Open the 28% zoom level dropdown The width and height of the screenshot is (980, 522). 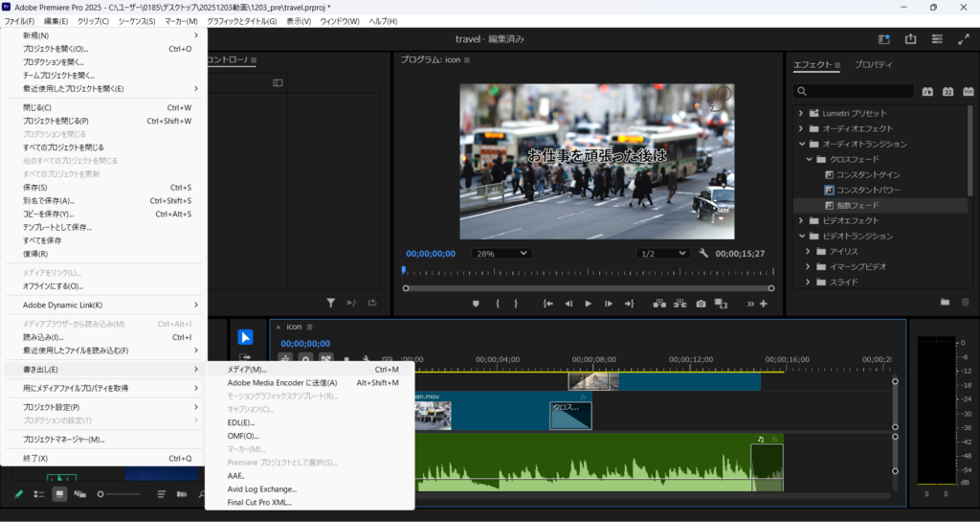(x=501, y=254)
